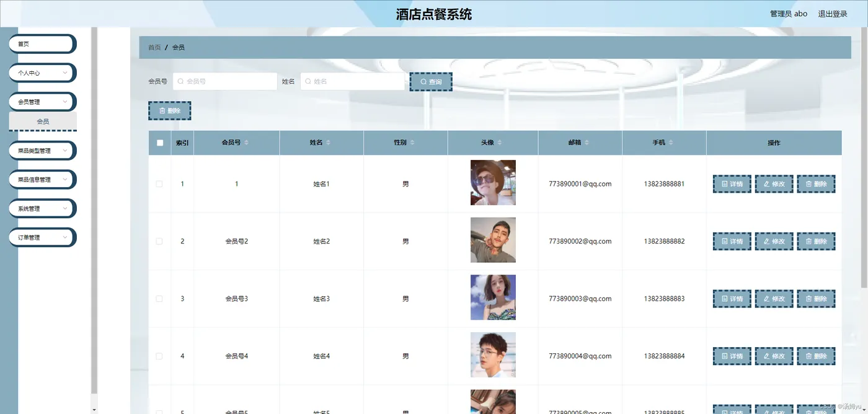Click 修改 in 会员号3 row
The image size is (868, 414).
click(x=774, y=299)
